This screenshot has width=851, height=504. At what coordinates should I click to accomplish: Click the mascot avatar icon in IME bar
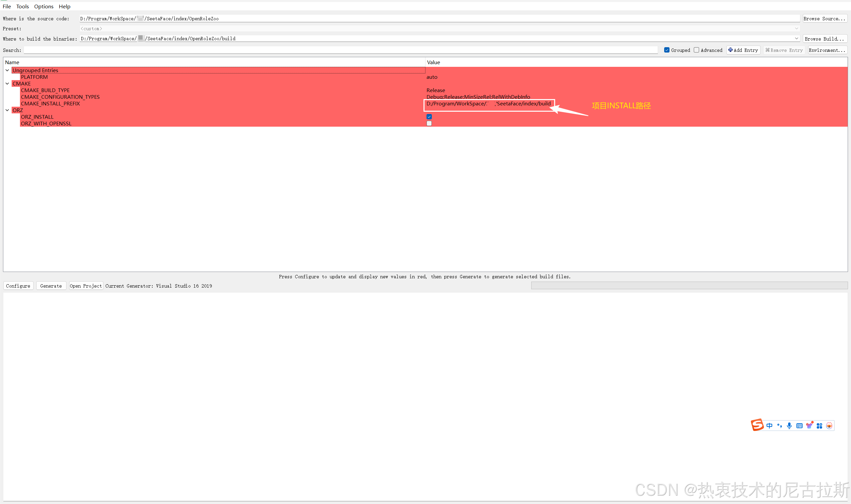829,426
